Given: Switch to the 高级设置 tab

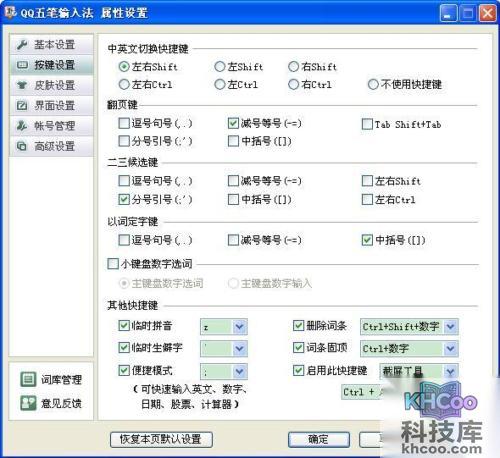Looking at the screenshot, I should click(x=51, y=146).
